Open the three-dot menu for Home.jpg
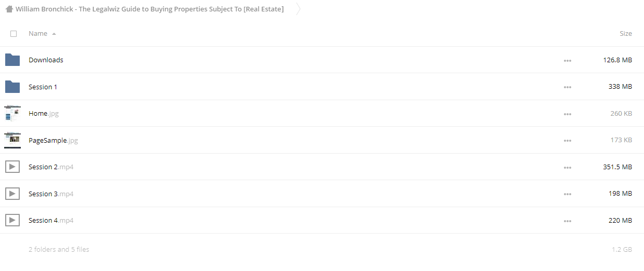 567,114
